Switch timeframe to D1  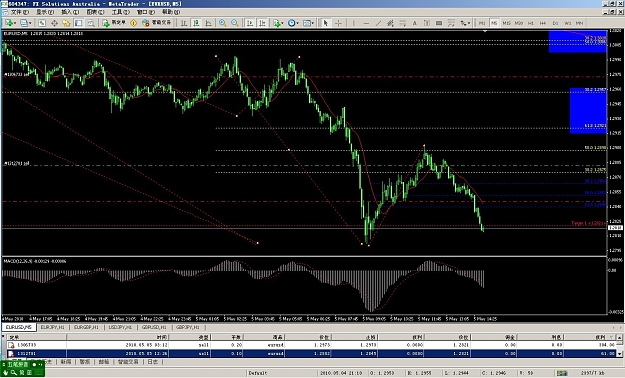(x=555, y=23)
